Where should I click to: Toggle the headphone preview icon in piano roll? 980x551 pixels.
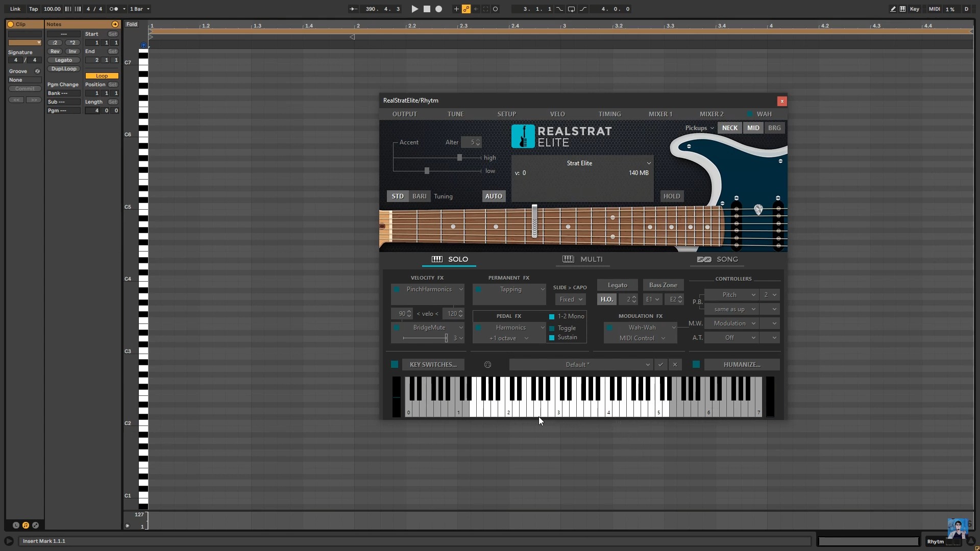[x=143, y=45]
